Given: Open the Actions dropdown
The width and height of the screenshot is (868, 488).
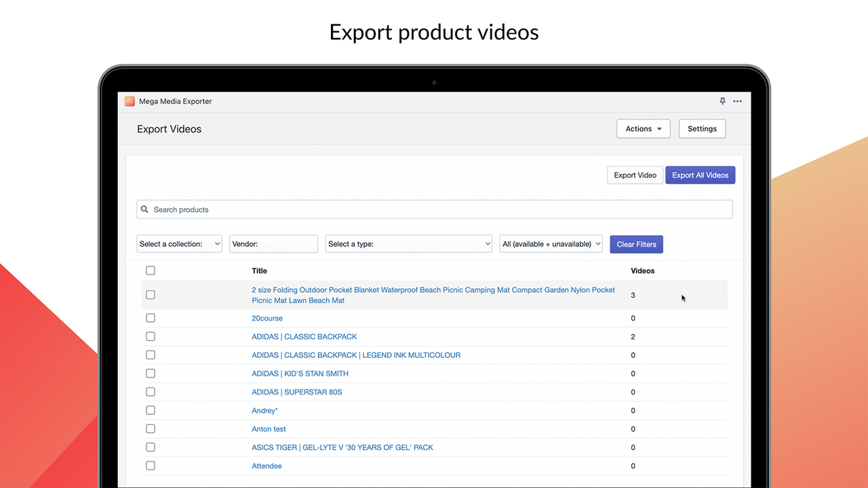Looking at the screenshot, I should (642, 128).
